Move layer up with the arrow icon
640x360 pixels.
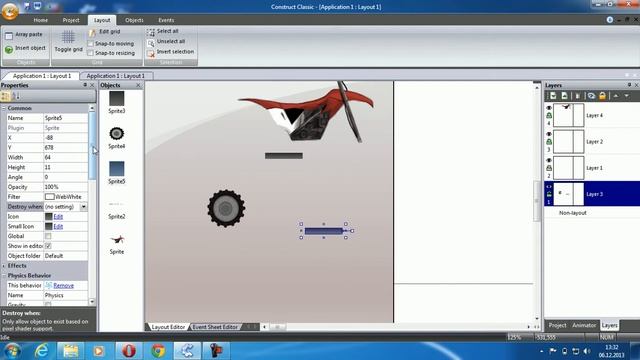pyautogui.click(x=616, y=96)
